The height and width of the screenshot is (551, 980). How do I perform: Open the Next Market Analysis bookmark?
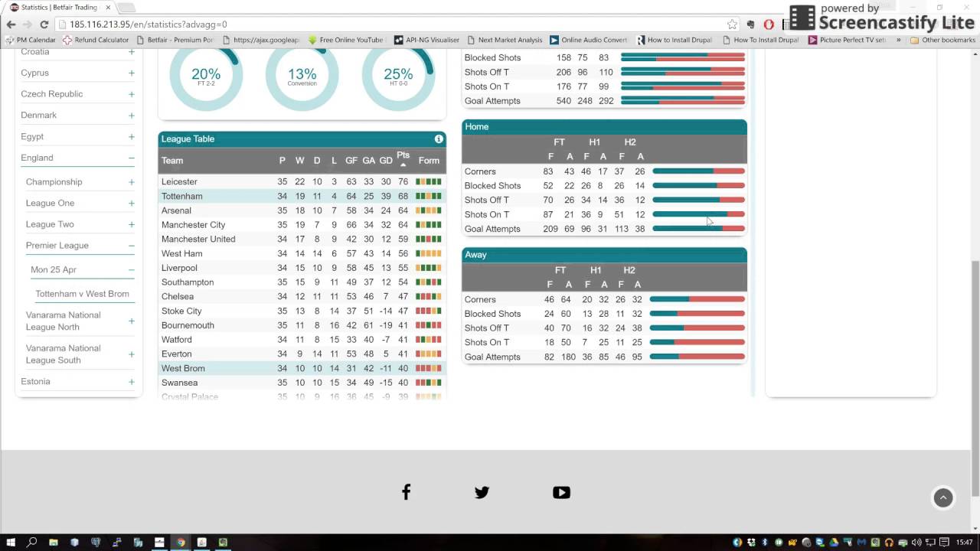point(504,40)
